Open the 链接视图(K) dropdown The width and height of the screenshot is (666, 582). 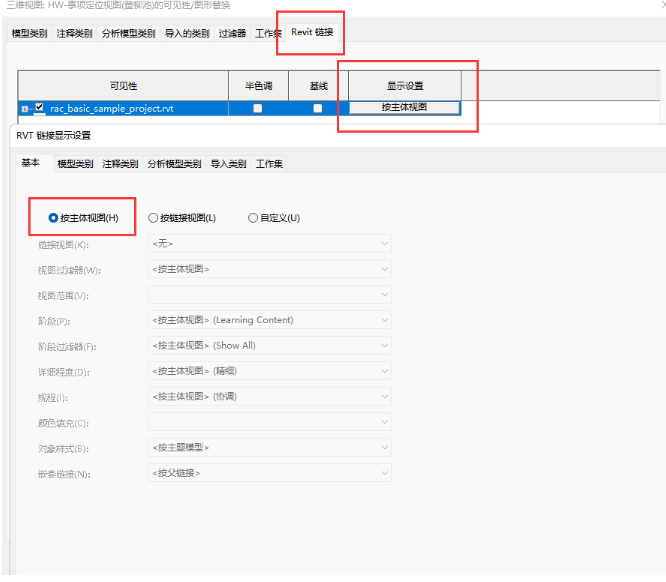[269, 244]
